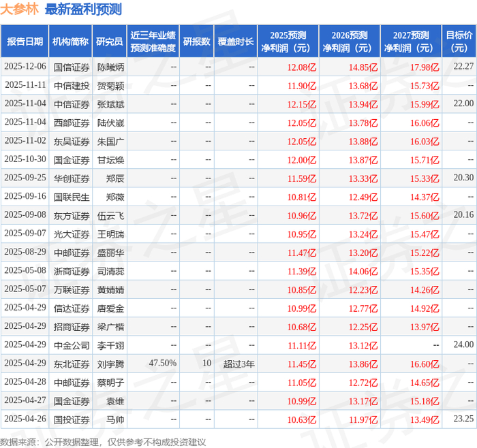Click analyst name 张斌斌
Viewport: 477px width, 448px height.
coord(110,104)
